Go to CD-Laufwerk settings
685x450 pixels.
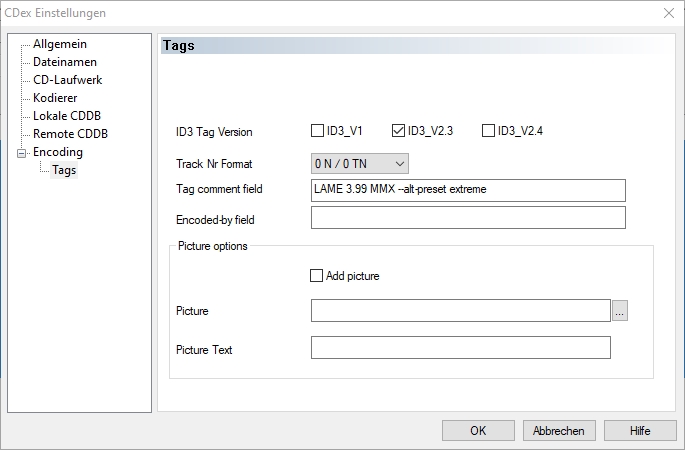click(x=67, y=80)
